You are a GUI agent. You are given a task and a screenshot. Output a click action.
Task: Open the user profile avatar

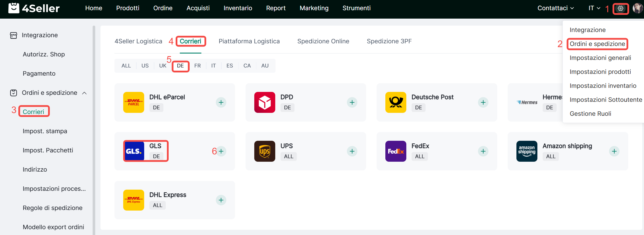point(637,8)
